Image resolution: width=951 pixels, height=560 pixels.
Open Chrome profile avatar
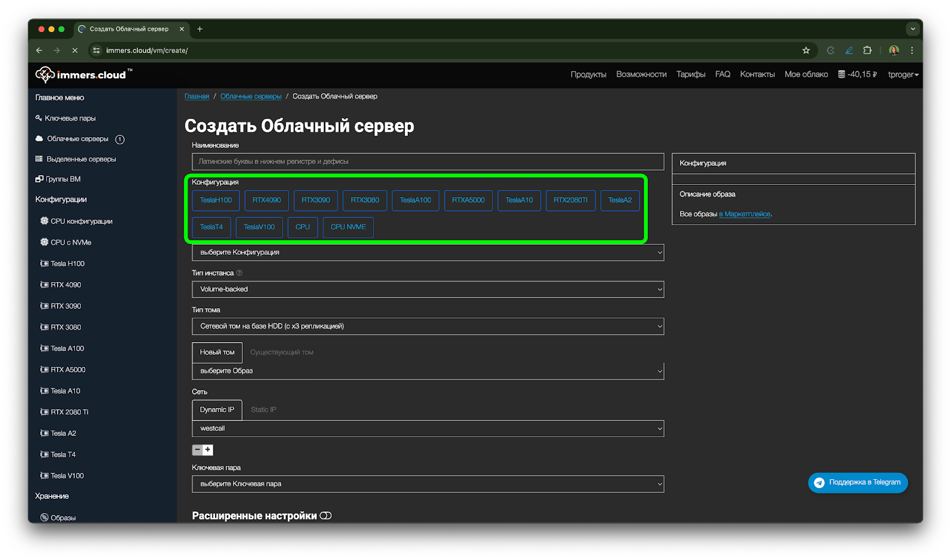[894, 50]
